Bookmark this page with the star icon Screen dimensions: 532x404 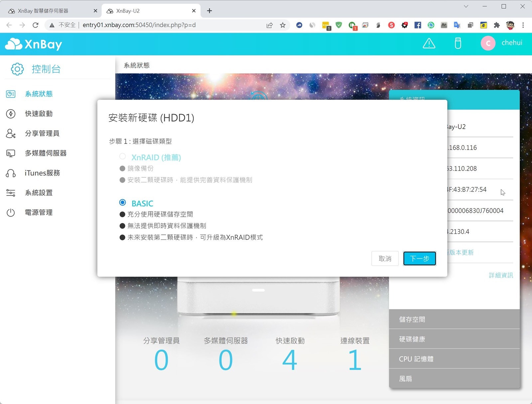283,25
